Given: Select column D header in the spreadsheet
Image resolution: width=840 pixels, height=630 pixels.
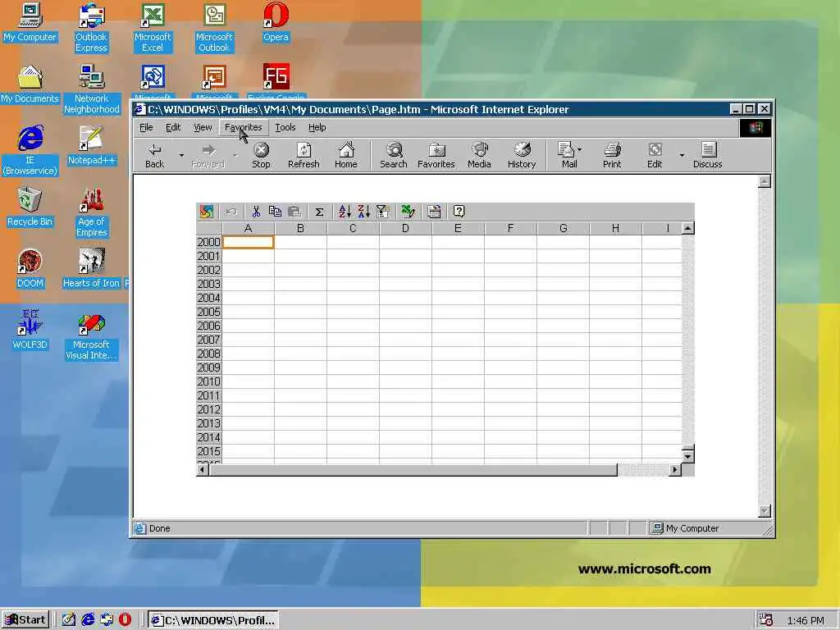Looking at the screenshot, I should point(405,228).
